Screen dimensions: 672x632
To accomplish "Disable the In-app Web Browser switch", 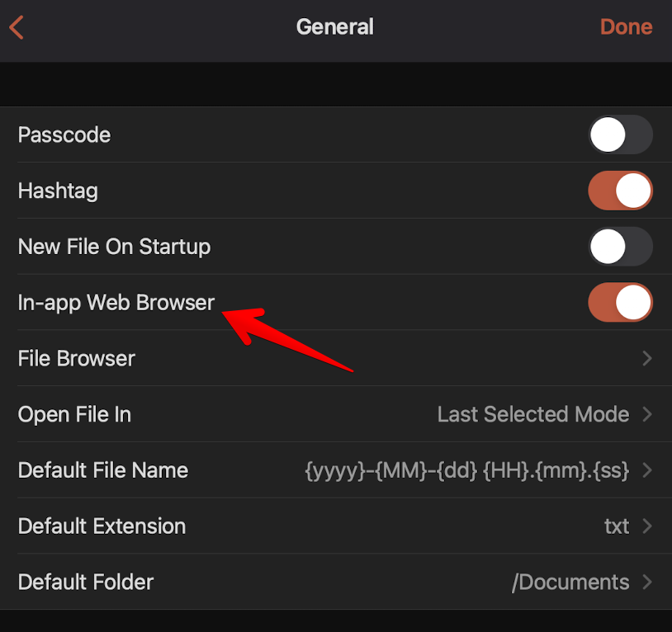I will (620, 303).
